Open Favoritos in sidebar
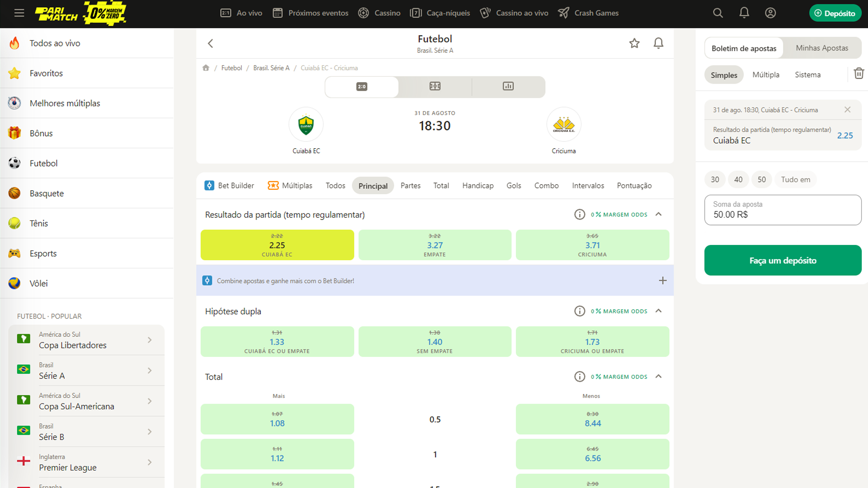This screenshot has height=488, width=868. point(87,73)
